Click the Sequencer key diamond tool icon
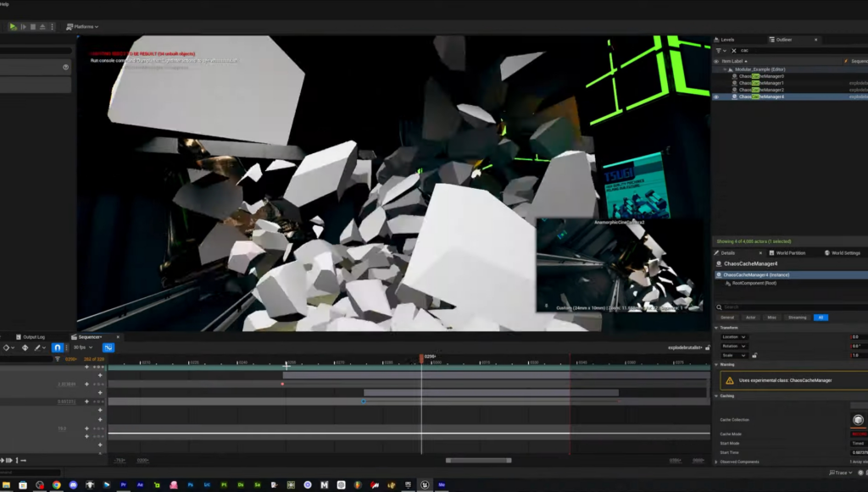This screenshot has height=492, width=868. (24, 347)
